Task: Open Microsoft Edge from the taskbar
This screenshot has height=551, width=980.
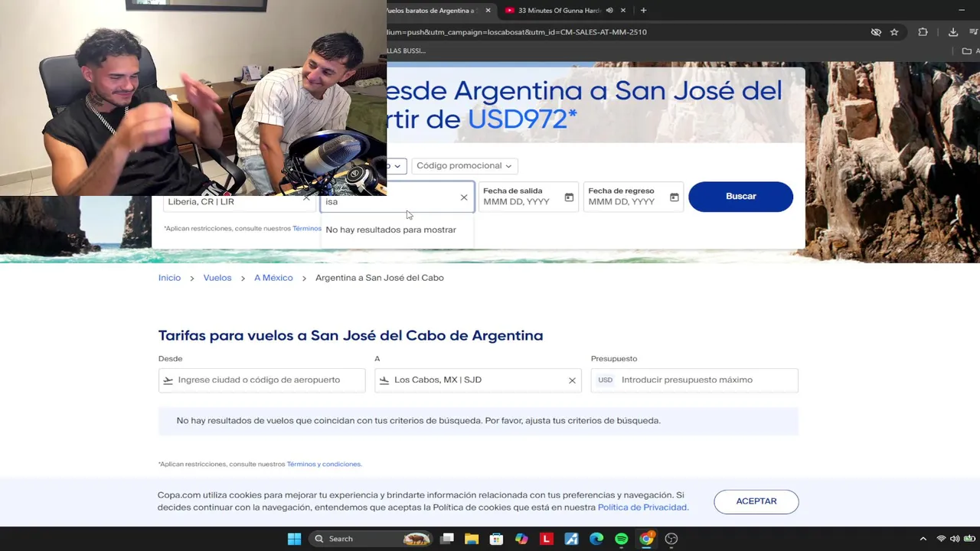Action: [596, 539]
